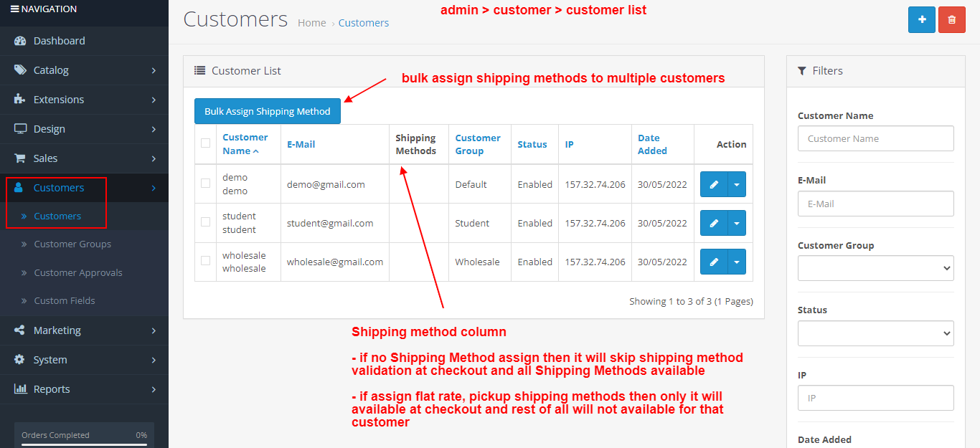Select the Catalog tag icon in sidebar
Viewport: 980px width, 448px height.
tap(19, 70)
